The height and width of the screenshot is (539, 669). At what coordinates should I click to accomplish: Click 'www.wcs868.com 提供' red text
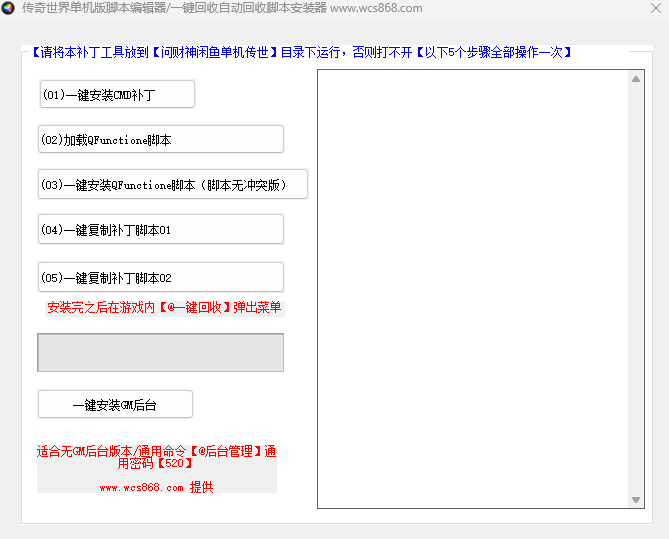click(x=157, y=487)
